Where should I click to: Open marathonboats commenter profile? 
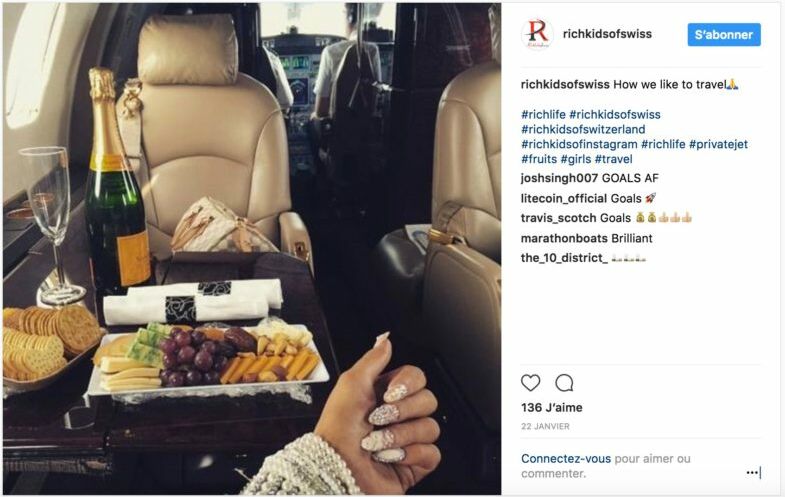tap(560, 238)
